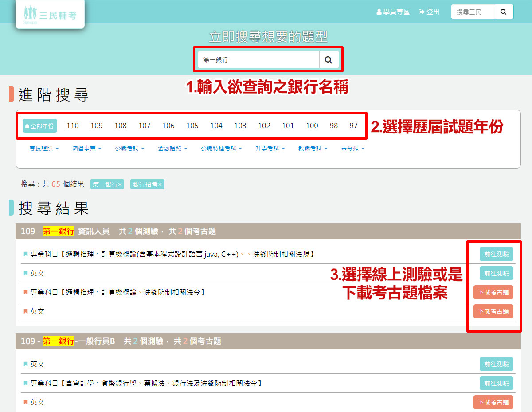Select year 110 filter
Image resolution: width=532 pixels, height=412 pixels.
tap(73, 126)
